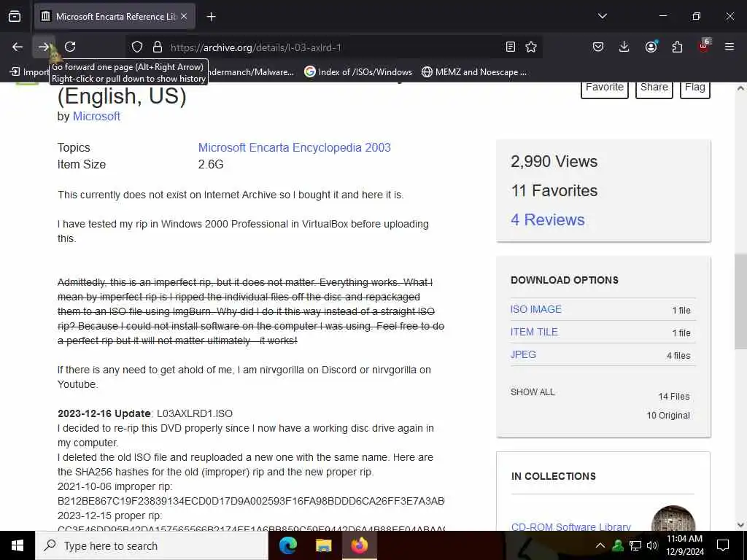Open File Explorer from the taskbar
The image size is (747, 560).
tap(323, 545)
